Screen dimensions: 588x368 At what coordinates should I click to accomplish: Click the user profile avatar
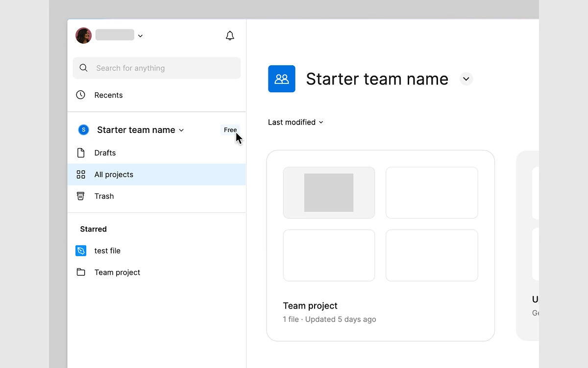pyautogui.click(x=84, y=36)
